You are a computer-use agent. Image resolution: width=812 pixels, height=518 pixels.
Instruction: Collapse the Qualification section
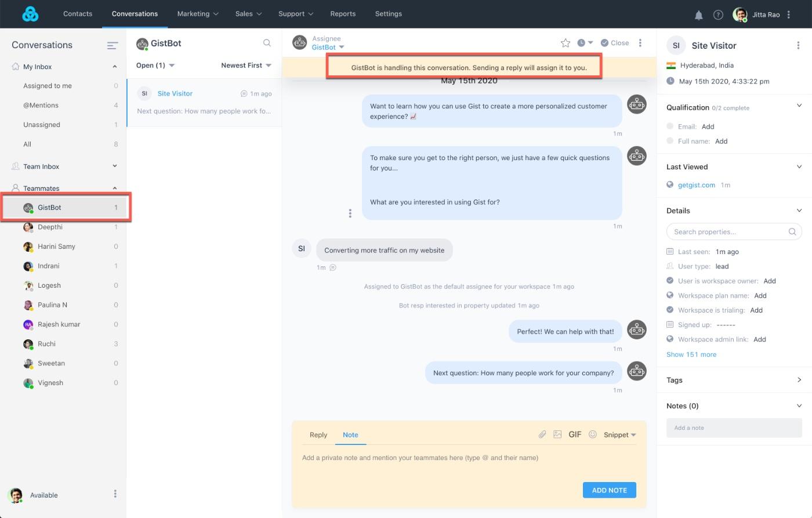(799, 106)
